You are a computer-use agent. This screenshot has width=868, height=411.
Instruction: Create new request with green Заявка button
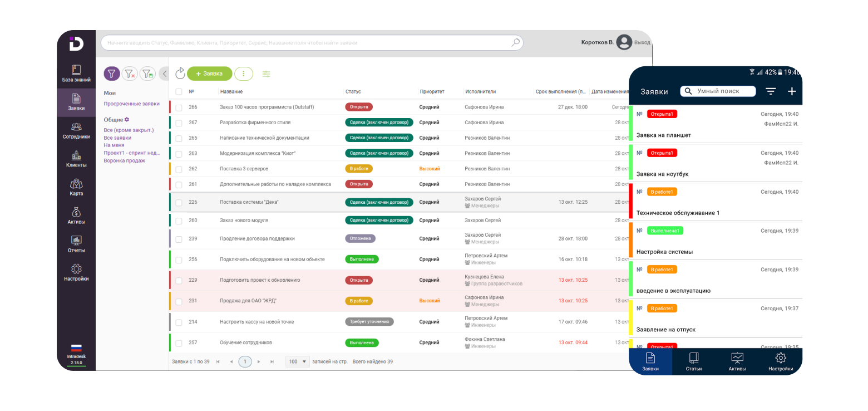209,74
